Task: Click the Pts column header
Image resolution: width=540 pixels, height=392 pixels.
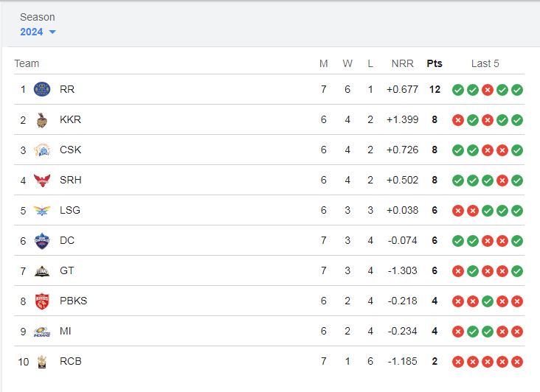Action: click(435, 63)
